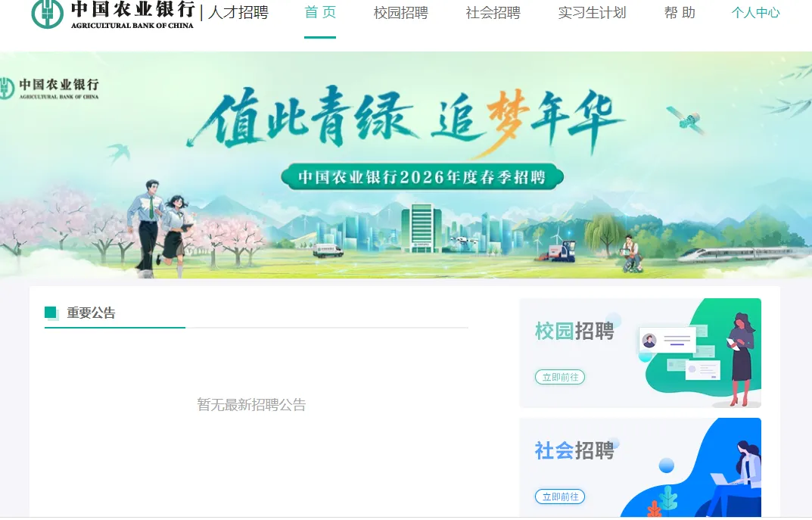Image resolution: width=812 pixels, height=520 pixels.
Task: Click the green square icon beside 重要公告
Action: [51, 313]
